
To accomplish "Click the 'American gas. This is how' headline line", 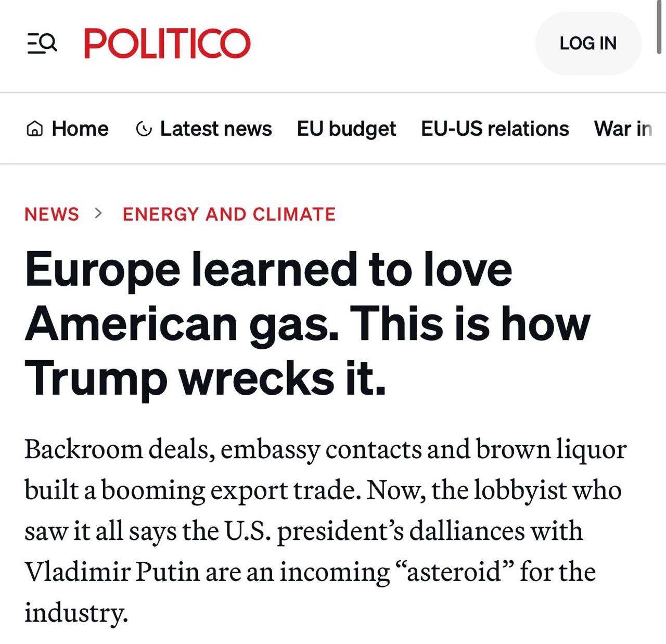I will 307,324.
